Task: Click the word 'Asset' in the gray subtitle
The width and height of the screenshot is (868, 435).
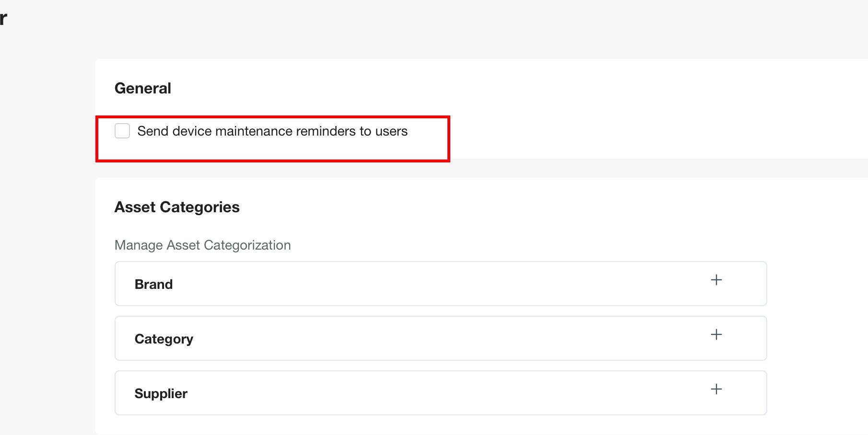Action: pyautogui.click(x=183, y=245)
